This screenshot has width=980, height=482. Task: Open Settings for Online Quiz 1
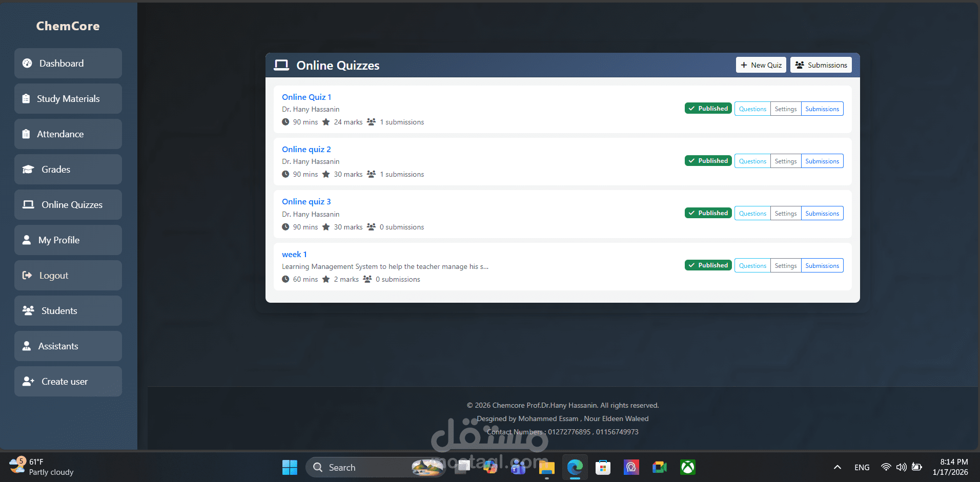(786, 109)
